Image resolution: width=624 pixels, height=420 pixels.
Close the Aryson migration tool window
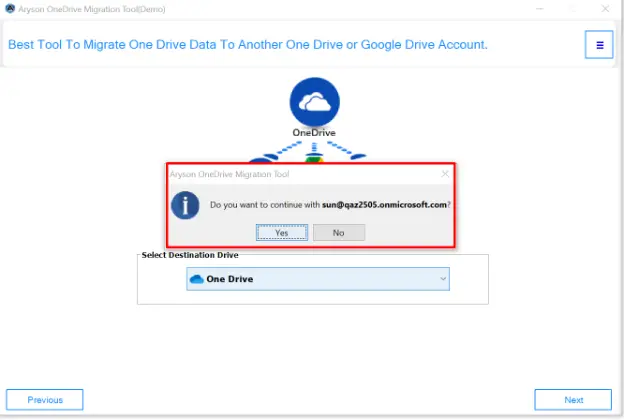coord(607,9)
